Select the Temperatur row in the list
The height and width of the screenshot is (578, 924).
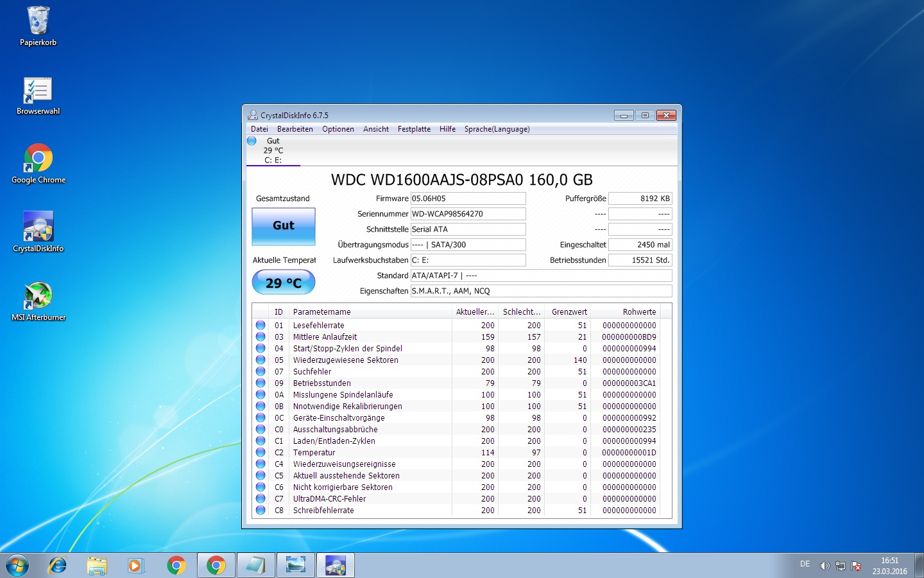click(x=461, y=453)
